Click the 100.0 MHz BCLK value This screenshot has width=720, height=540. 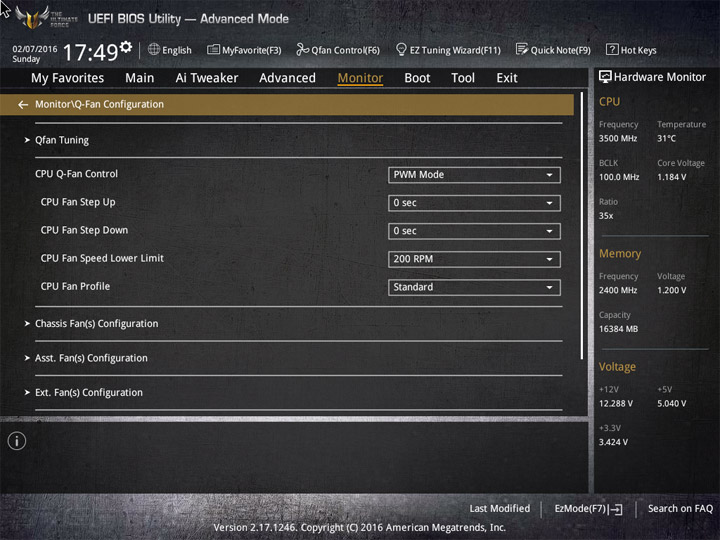619,177
